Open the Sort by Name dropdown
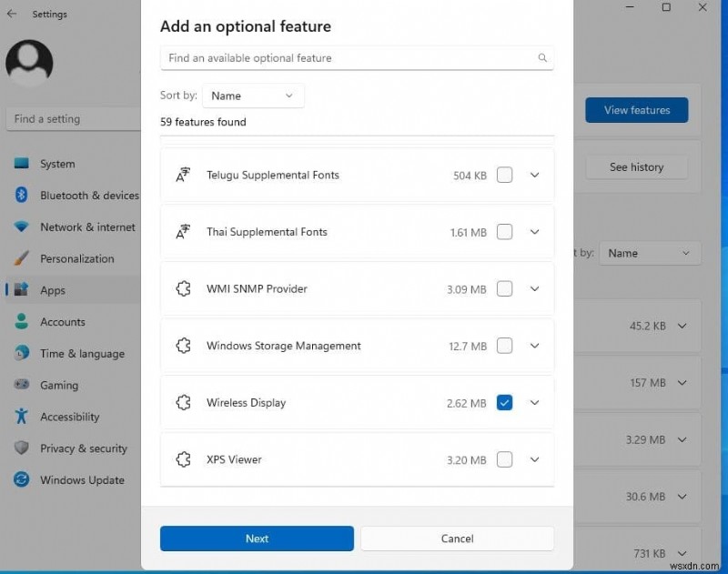The image size is (728, 574). tap(253, 96)
